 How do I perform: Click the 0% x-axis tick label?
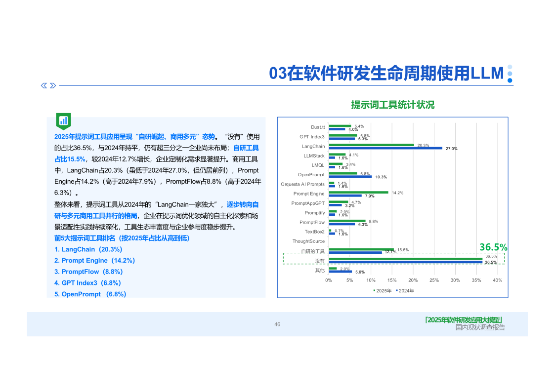coord(329,280)
